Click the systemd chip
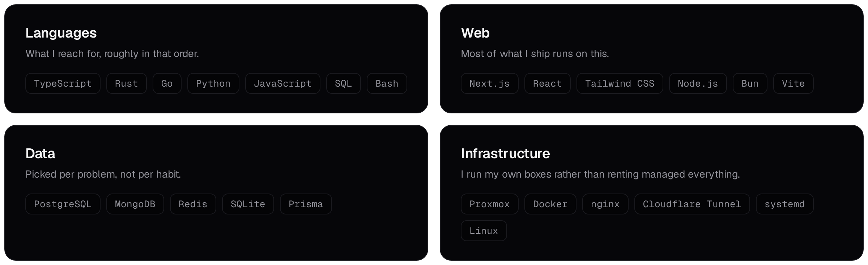 click(785, 204)
